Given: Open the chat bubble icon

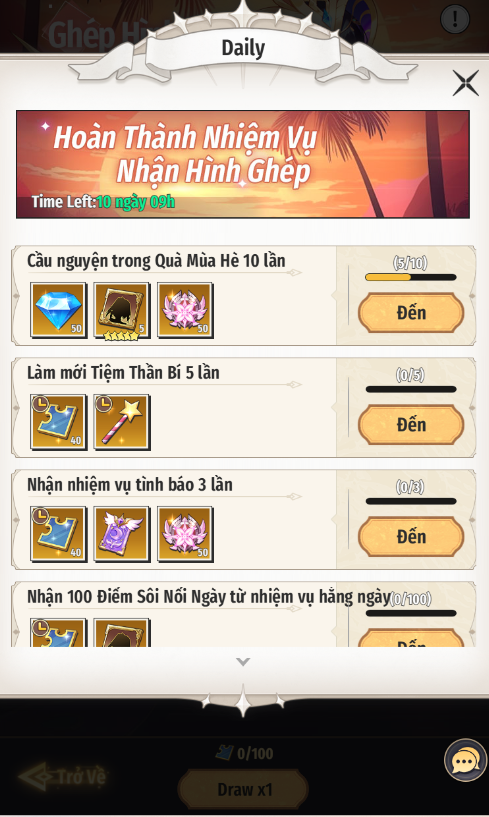Looking at the screenshot, I should 465,760.
